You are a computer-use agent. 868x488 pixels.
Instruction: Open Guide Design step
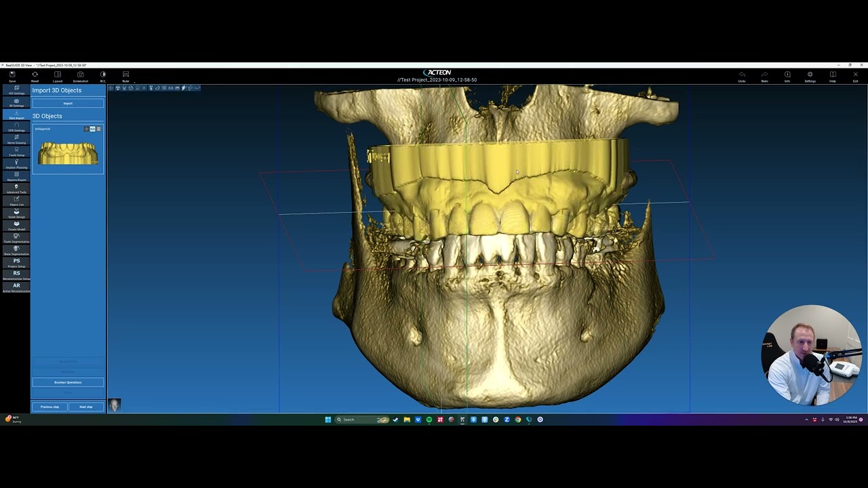tap(16, 213)
